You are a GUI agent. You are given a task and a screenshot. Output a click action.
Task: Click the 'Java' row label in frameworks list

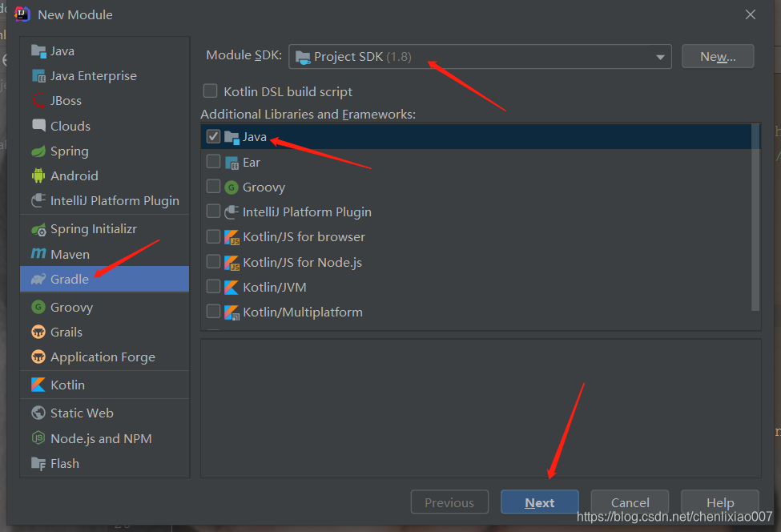tap(255, 136)
